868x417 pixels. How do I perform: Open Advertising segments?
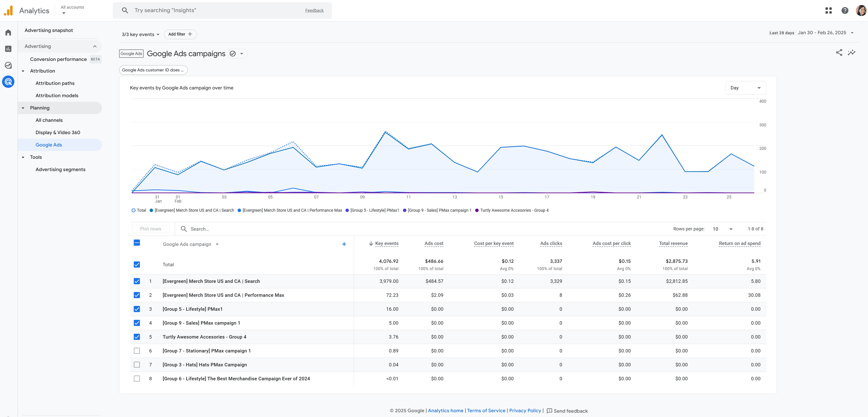(x=61, y=169)
